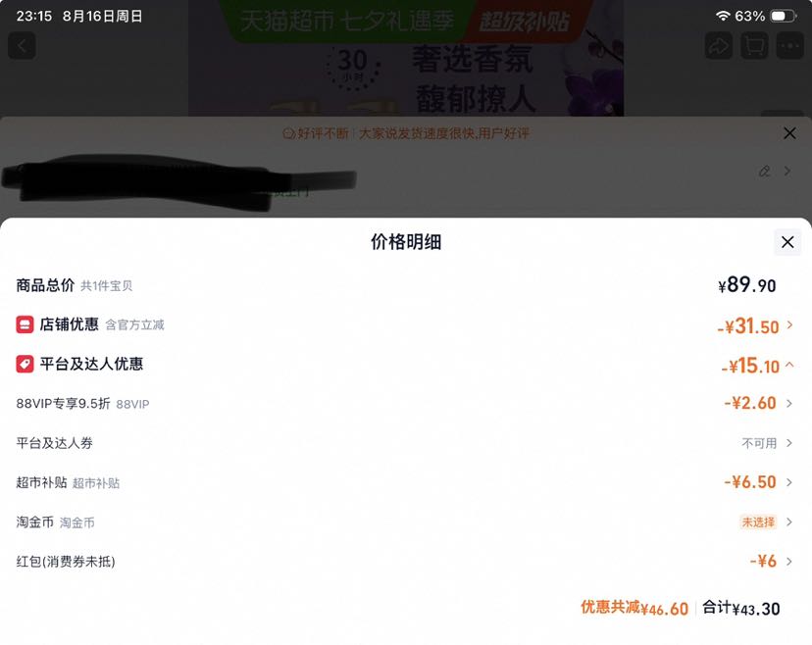Tap 合计¥43.30 total text

(x=741, y=609)
